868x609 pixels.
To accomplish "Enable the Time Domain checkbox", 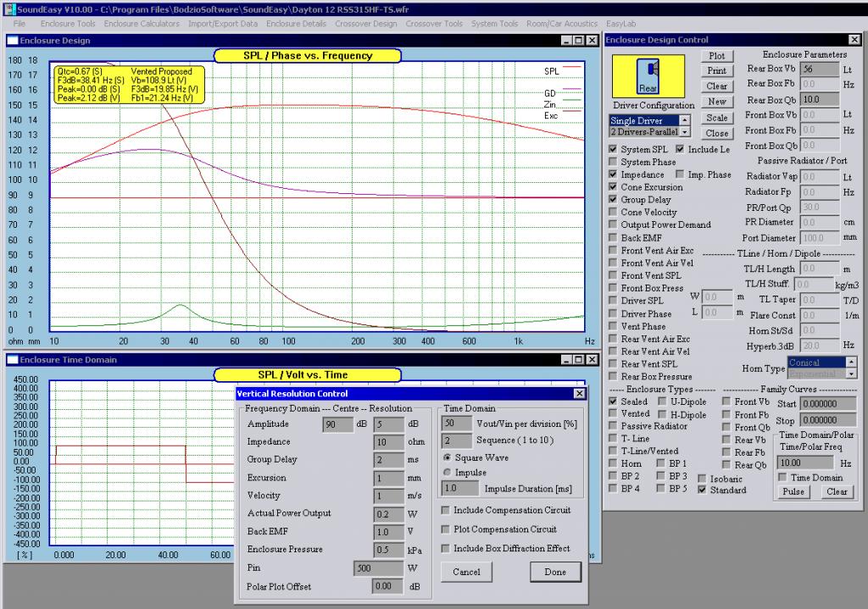I will pyautogui.click(x=782, y=478).
